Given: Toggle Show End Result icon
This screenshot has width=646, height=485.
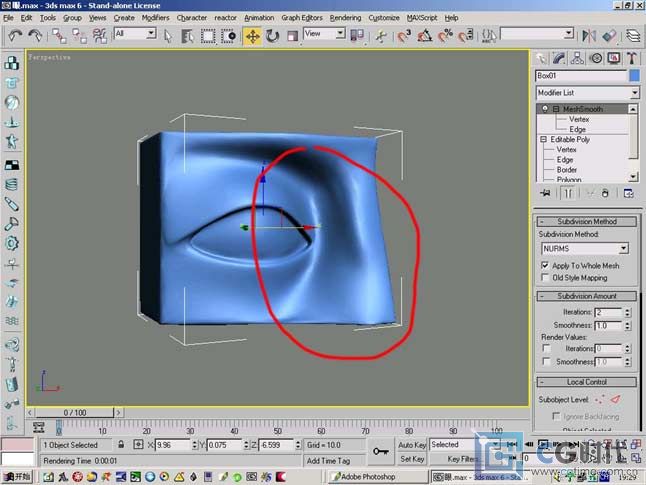Looking at the screenshot, I should (568, 193).
